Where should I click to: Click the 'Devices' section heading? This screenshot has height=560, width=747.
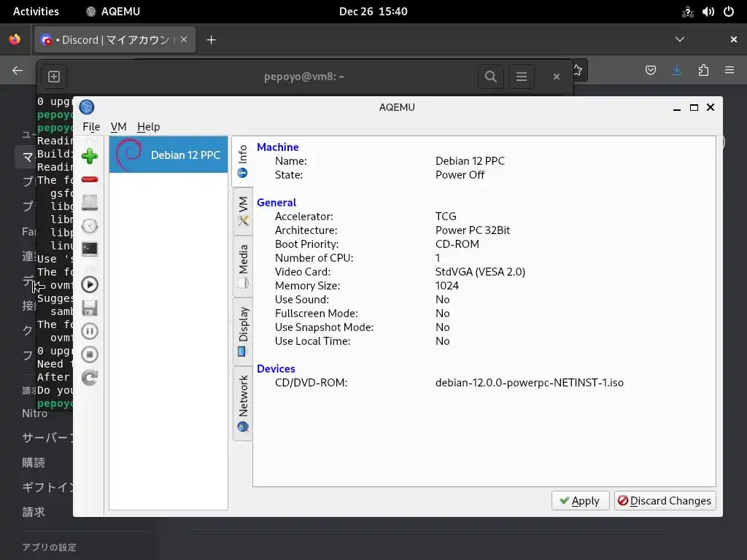276,368
